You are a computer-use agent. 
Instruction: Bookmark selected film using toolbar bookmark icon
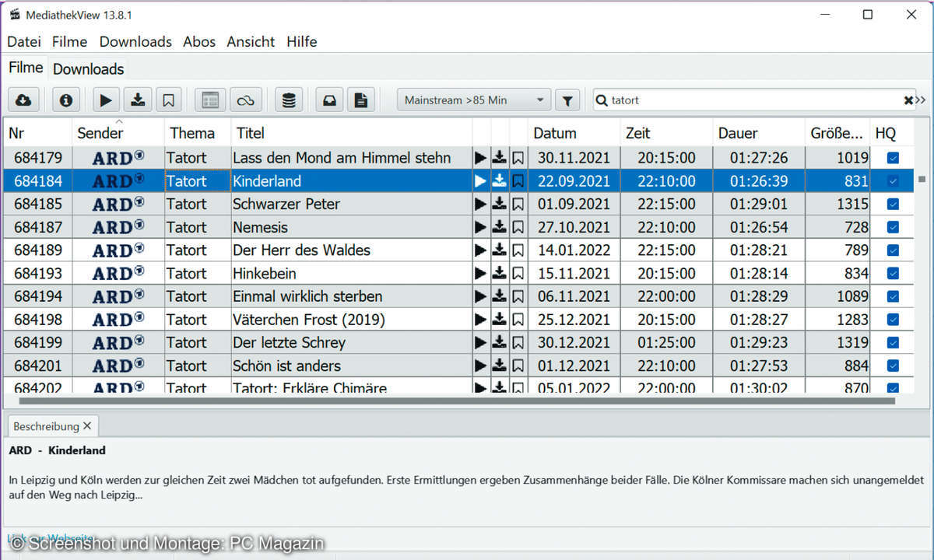pos(168,100)
